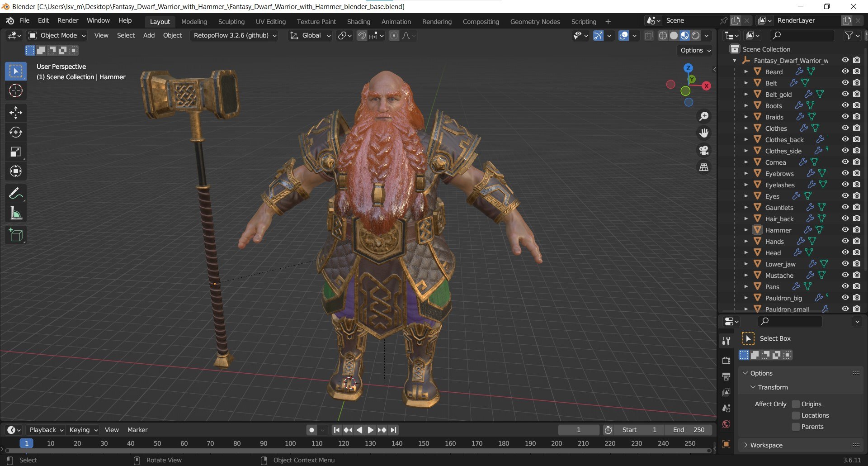Activate the Scale tool
The image size is (868, 466).
(16, 152)
